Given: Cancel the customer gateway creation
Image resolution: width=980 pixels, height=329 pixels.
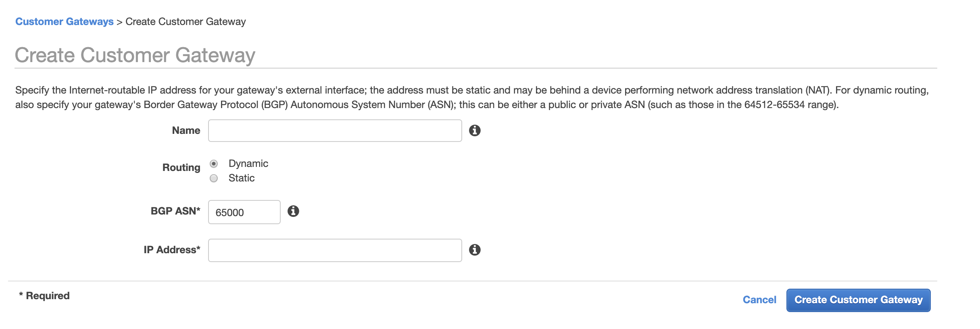Looking at the screenshot, I should [x=759, y=300].
